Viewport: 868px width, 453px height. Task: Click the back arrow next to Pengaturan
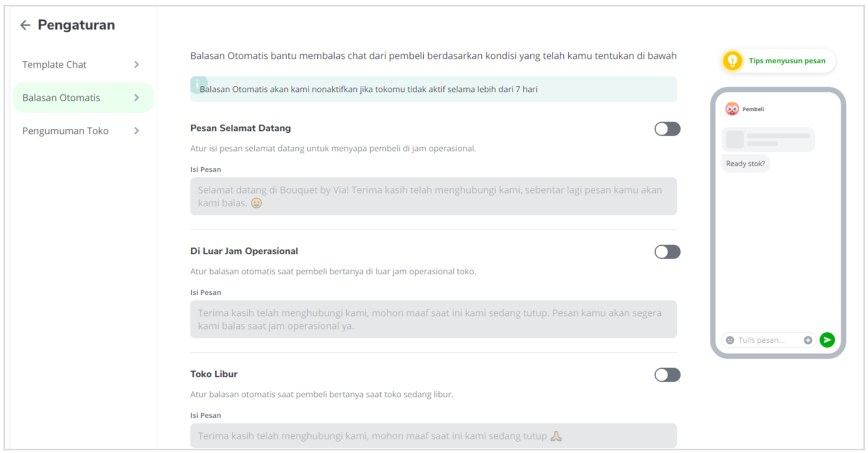click(x=25, y=25)
